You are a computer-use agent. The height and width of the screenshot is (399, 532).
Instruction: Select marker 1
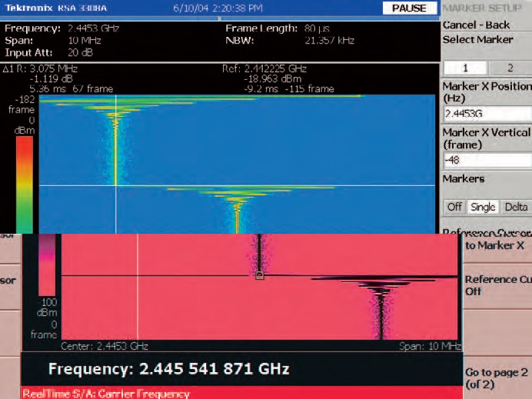464,68
